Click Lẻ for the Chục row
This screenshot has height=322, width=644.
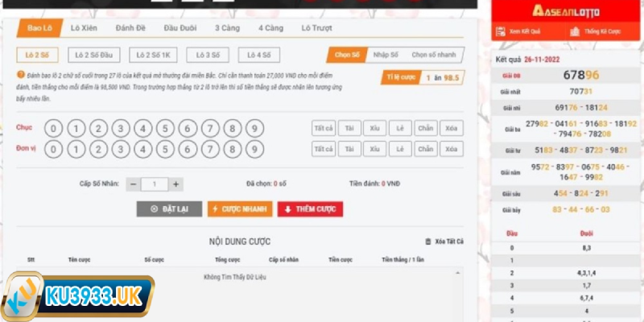click(x=400, y=128)
